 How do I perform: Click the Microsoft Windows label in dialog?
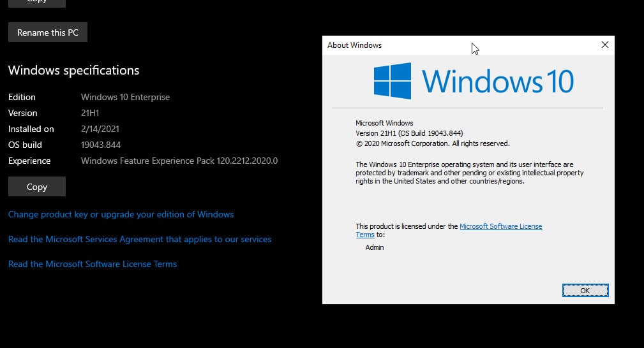384,123
